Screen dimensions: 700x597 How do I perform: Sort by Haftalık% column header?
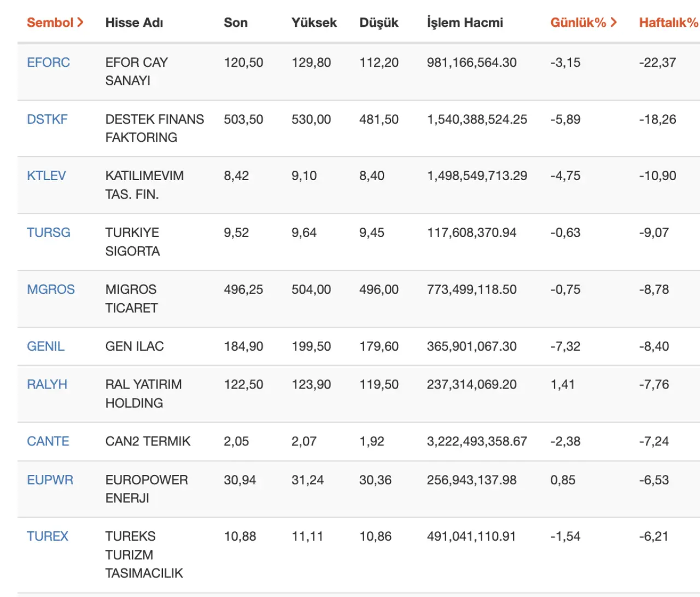[668, 22]
